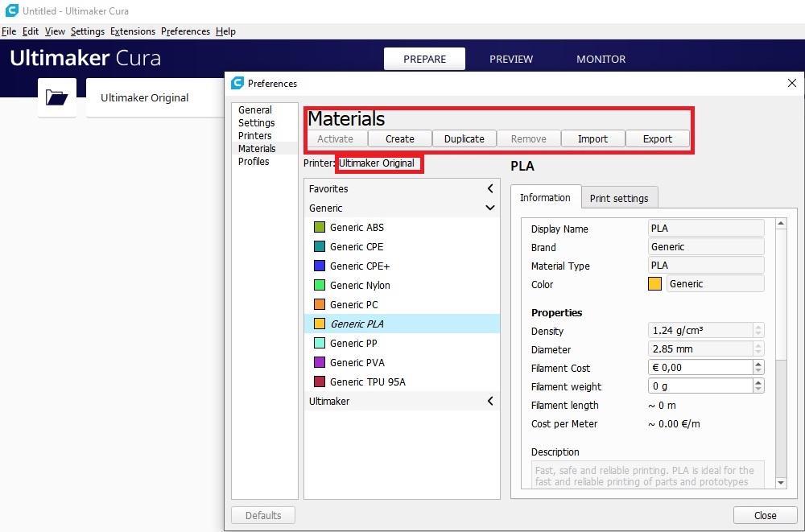Switch to the PREPARE stage

click(424, 59)
